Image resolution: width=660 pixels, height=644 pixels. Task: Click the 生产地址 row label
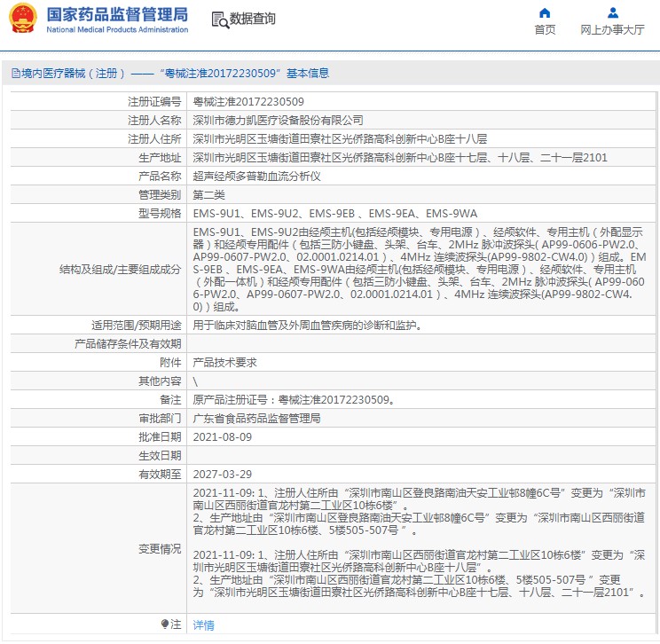point(160,157)
